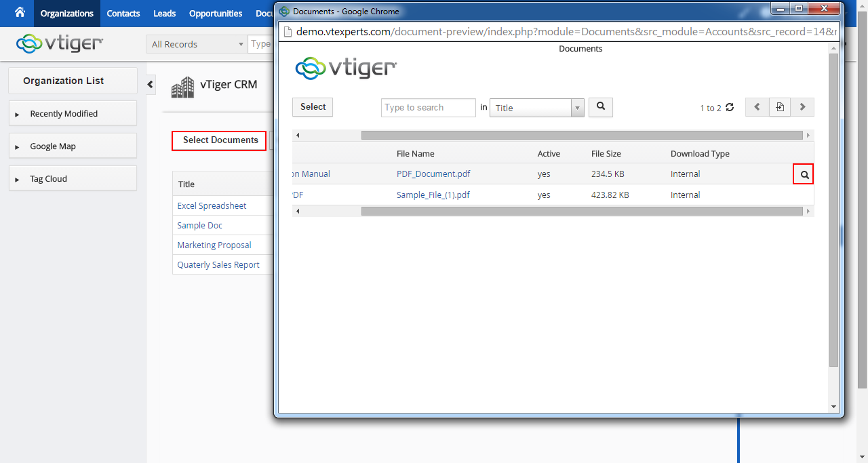Click the vtiger logo in Documents popup
The image size is (868, 463).
tap(346, 68)
